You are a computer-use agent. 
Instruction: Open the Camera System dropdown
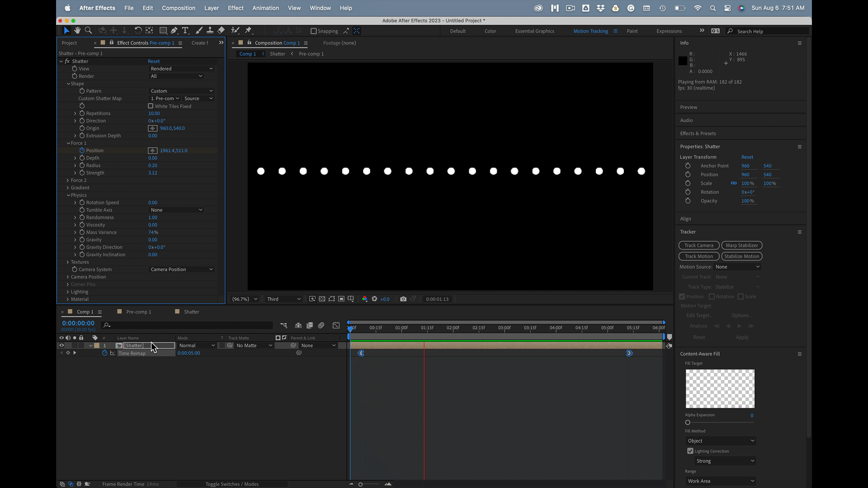coord(181,269)
